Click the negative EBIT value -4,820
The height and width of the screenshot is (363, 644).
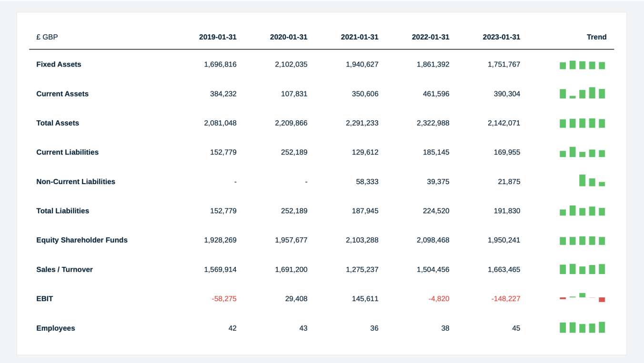(x=439, y=299)
